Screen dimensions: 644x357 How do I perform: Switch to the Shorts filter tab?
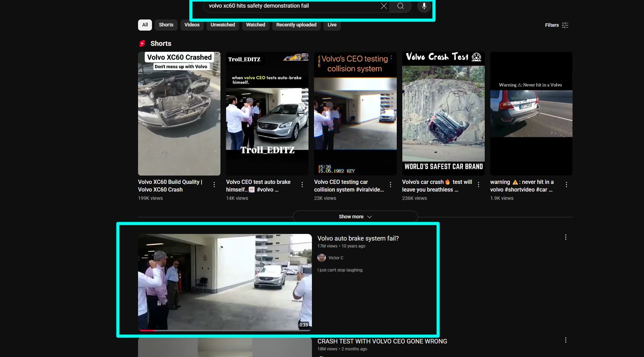[166, 25]
